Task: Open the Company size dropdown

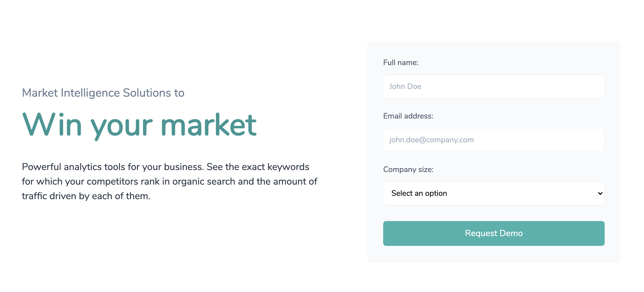Action: click(493, 193)
